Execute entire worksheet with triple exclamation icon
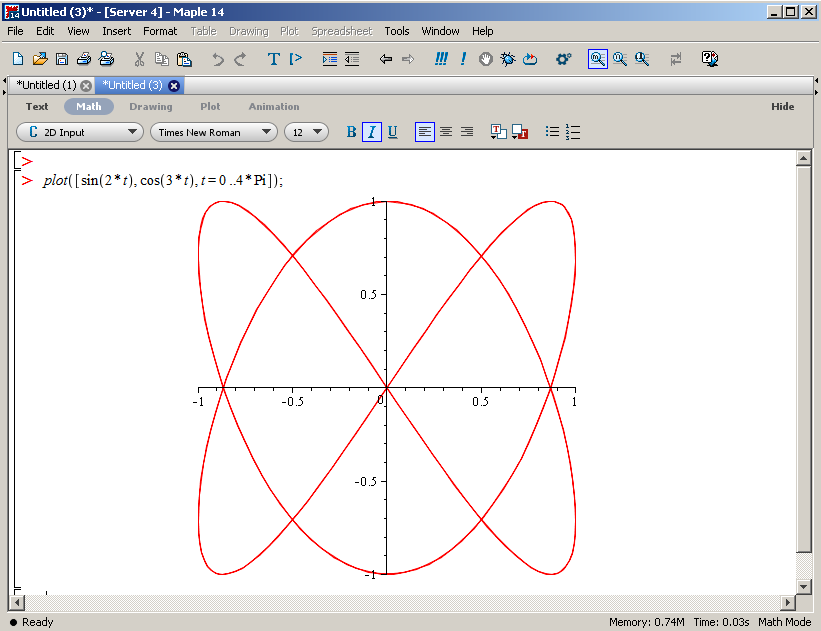The width and height of the screenshot is (821, 631). 441,59
